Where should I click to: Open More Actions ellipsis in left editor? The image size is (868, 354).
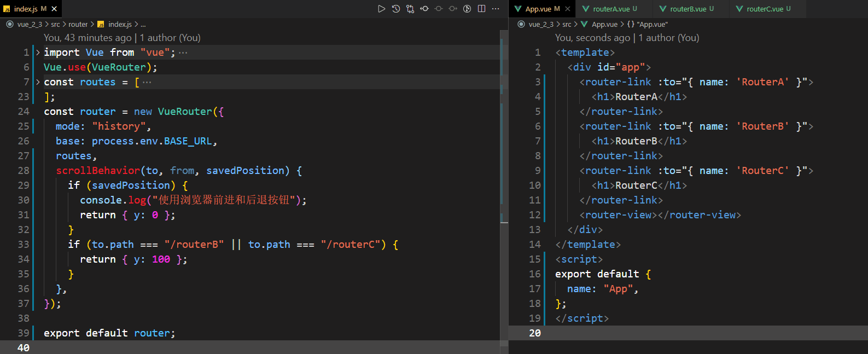tap(496, 9)
